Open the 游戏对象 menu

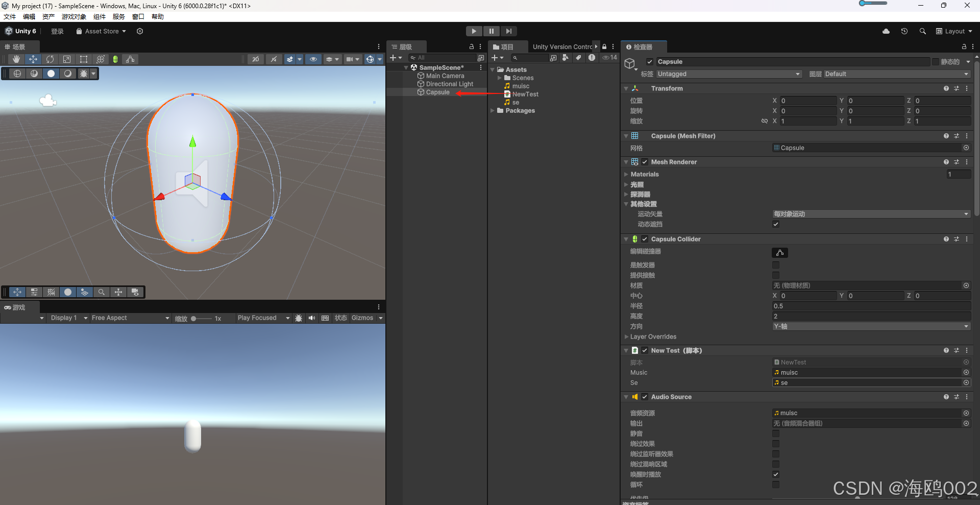tap(74, 17)
